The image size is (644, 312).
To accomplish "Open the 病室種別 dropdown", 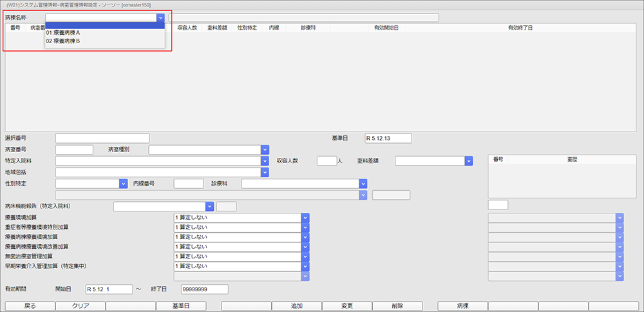I will (265, 150).
